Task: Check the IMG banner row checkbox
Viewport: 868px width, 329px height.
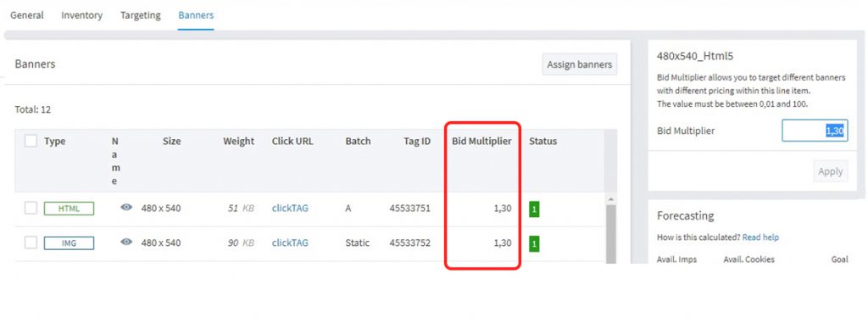Action: pyautogui.click(x=31, y=243)
